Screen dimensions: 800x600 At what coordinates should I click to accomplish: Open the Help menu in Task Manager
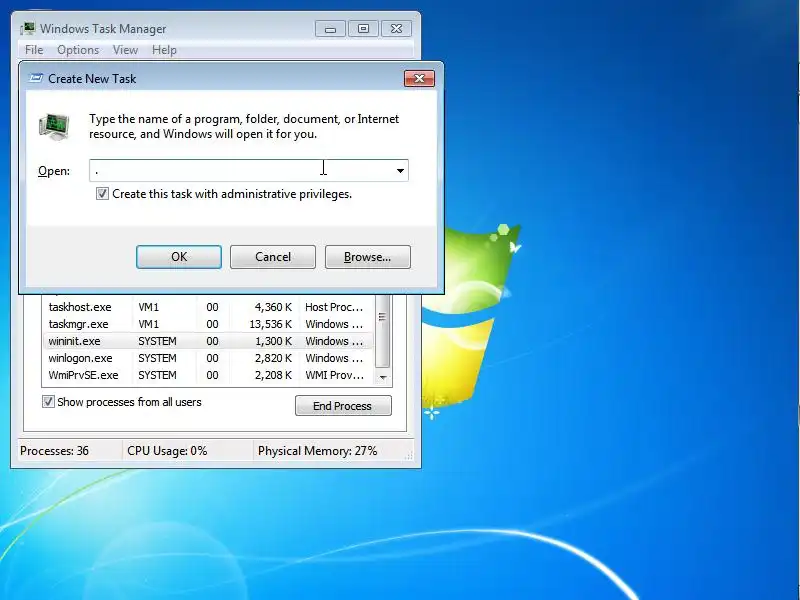pyautogui.click(x=164, y=50)
